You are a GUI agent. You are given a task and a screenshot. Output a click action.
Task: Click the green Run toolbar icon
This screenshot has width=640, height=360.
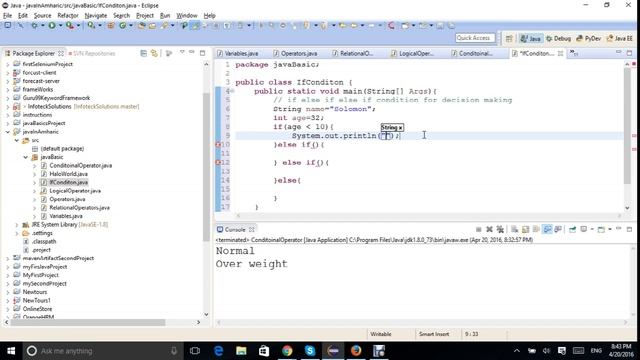(52, 25)
